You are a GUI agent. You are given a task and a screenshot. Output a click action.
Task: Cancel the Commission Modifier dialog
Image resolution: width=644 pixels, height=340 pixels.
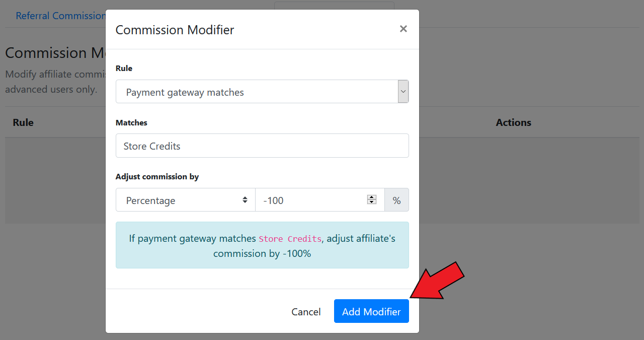click(x=306, y=311)
